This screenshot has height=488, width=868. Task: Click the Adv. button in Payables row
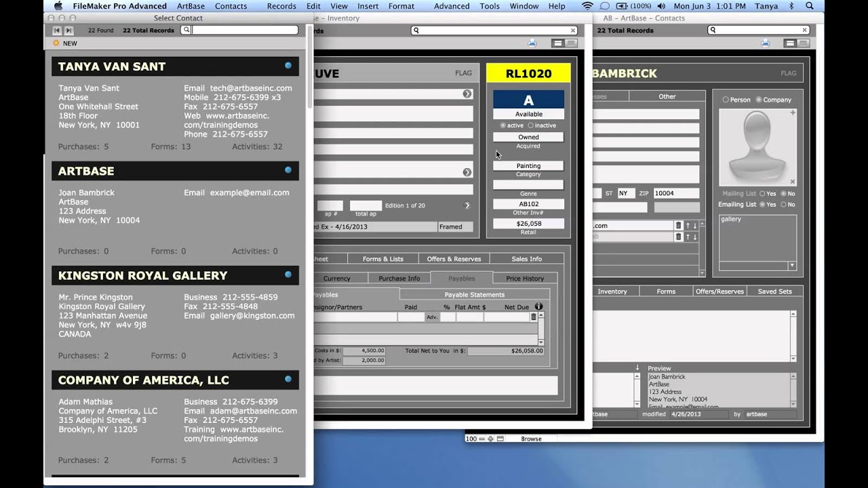coord(432,317)
